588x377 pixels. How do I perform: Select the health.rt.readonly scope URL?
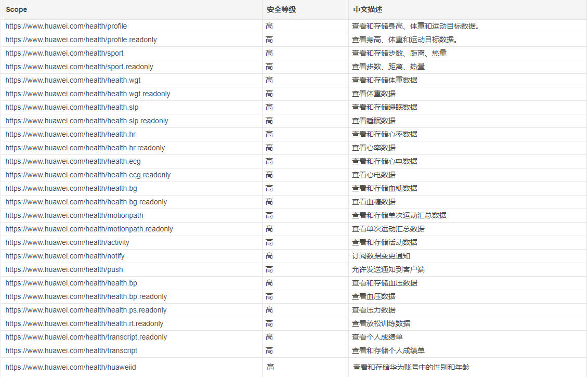[84, 323]
